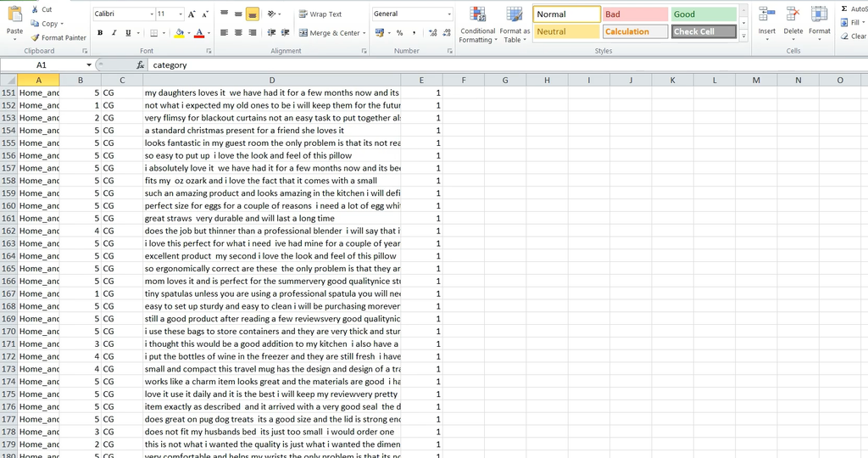Open Conditional Formatting menu
The height and width of the screenshot is (458, 868).
point(477,25)
